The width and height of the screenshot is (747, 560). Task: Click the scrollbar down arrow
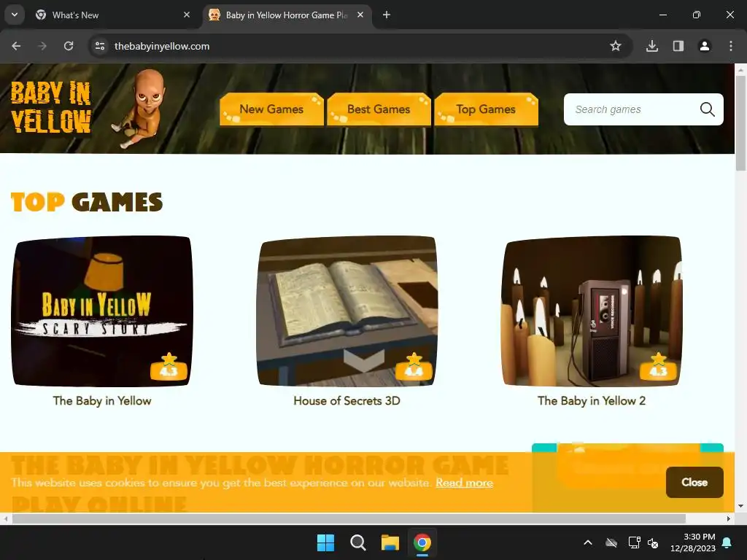tap(741, 506)
